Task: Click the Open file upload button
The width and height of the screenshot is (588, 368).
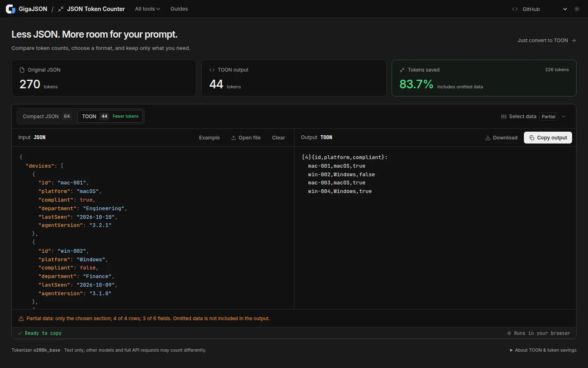Action: pyautogui.click(x=246, y=138)
